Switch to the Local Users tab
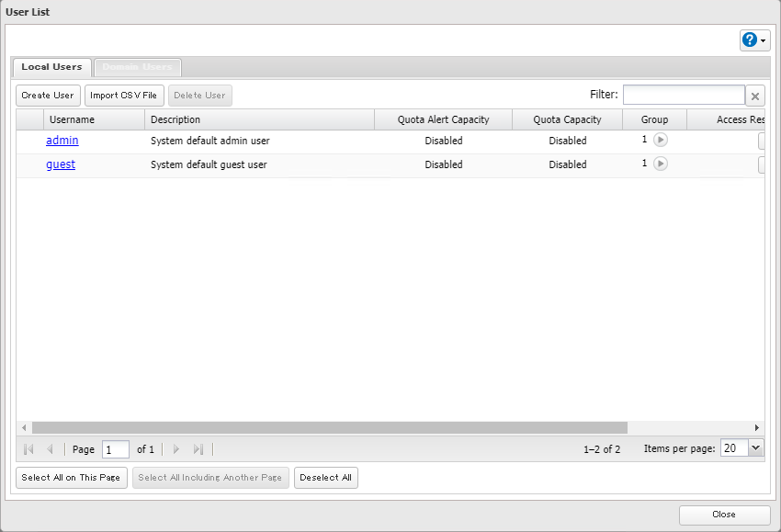The width and height of the screenshot is (781, 532). click(x=51, y=67)
